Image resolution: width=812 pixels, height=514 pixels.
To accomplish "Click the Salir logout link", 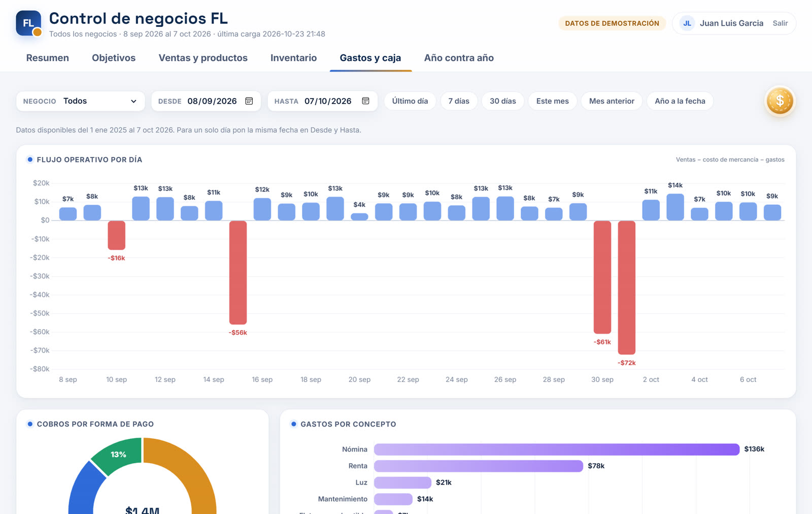I will (780, 23).
